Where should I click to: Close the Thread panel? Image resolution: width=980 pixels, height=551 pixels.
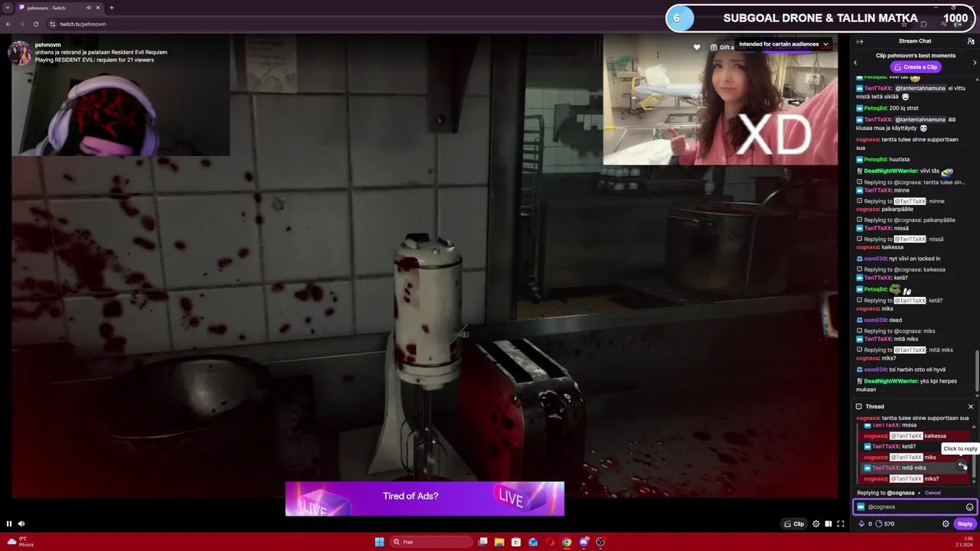pyautogui.click(x=971, y=406)
